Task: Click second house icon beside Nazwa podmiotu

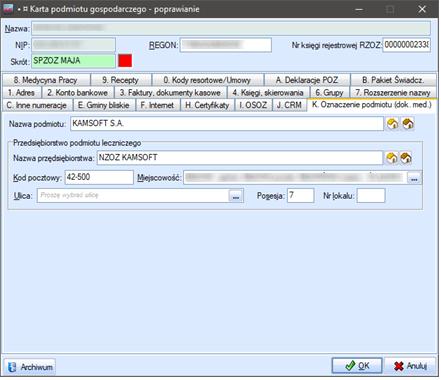Action: 408,124
